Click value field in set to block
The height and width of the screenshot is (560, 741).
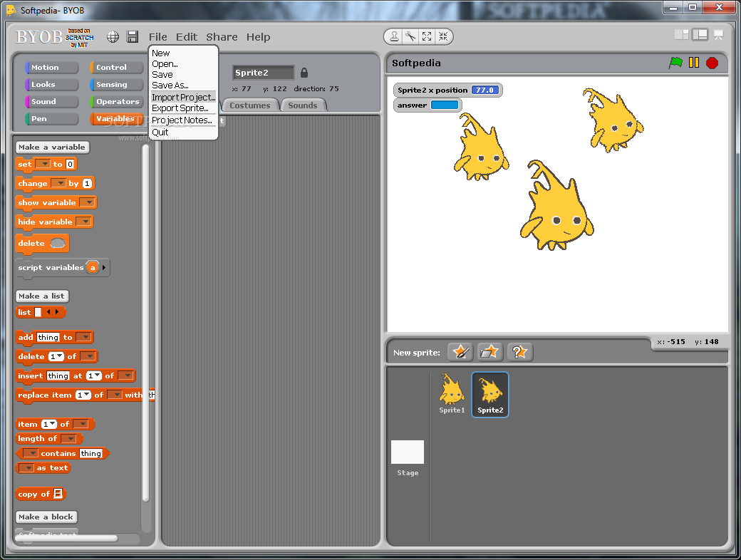coord(70,164)
